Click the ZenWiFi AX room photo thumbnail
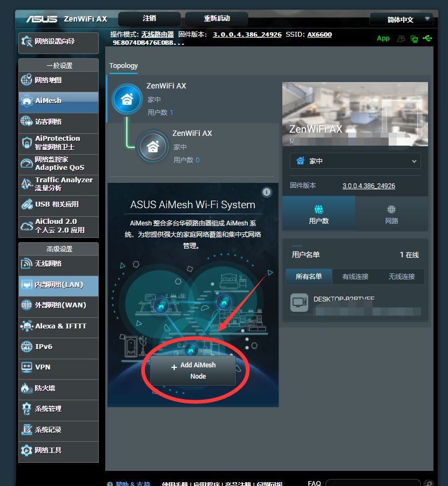Screen dimensions: 448x486 coord(355,114)
